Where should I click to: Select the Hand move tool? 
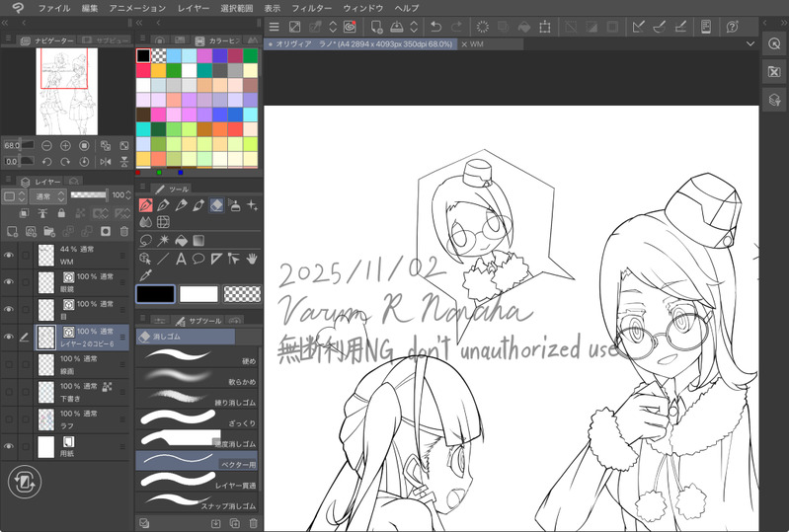point(252,259)
